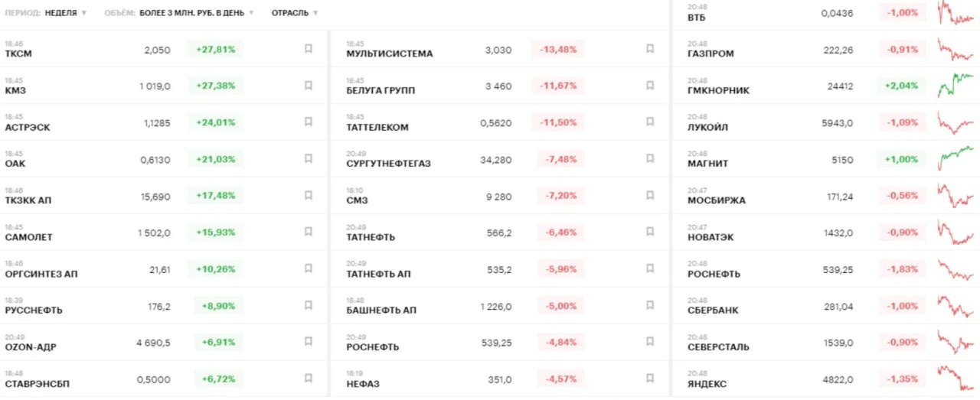980x400 pixels.
Task: Toggle bookmark for БАШНЕФТЬ АП
Action: (x=650, y=305)
